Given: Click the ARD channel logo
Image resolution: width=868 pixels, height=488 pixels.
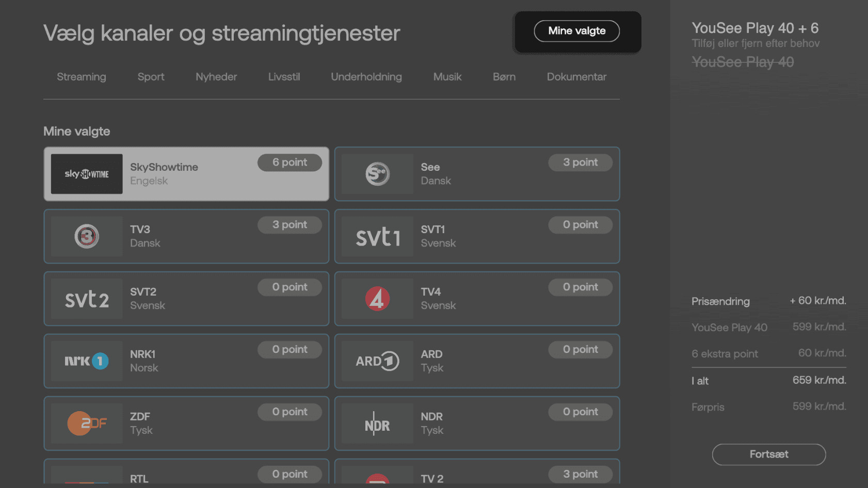Looking at the screenshot, I should pos(377,361).
